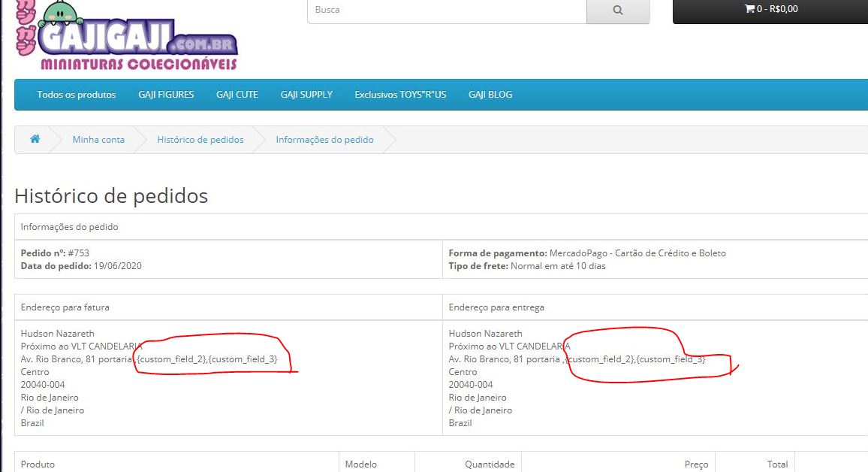Viewport: 868px width, 472px height.
Task: Focus the Busca search field
Action: (447, 10)
